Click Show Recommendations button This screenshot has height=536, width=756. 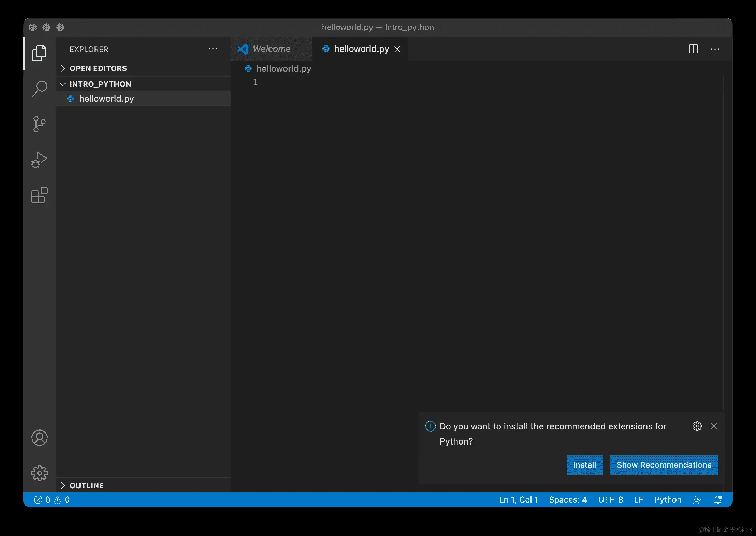point(664,465)
